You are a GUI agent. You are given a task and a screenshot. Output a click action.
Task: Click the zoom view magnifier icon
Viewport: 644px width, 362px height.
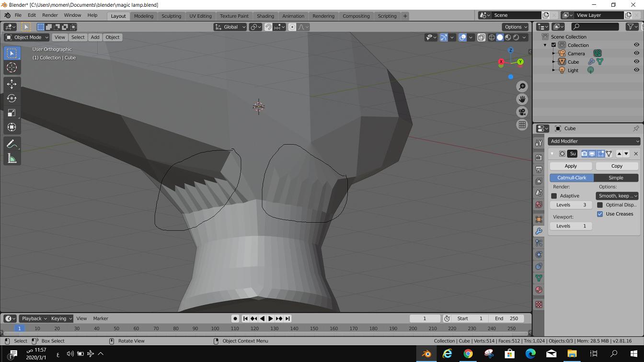[x=522, y=86]
